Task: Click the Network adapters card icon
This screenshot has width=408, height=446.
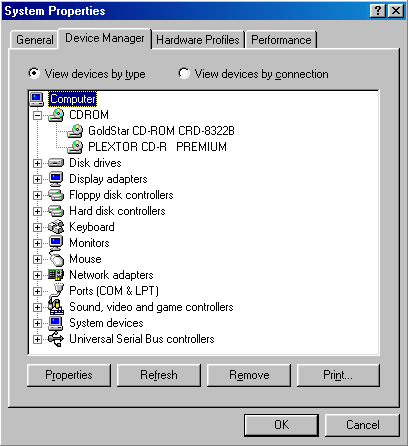Action: 56,275
